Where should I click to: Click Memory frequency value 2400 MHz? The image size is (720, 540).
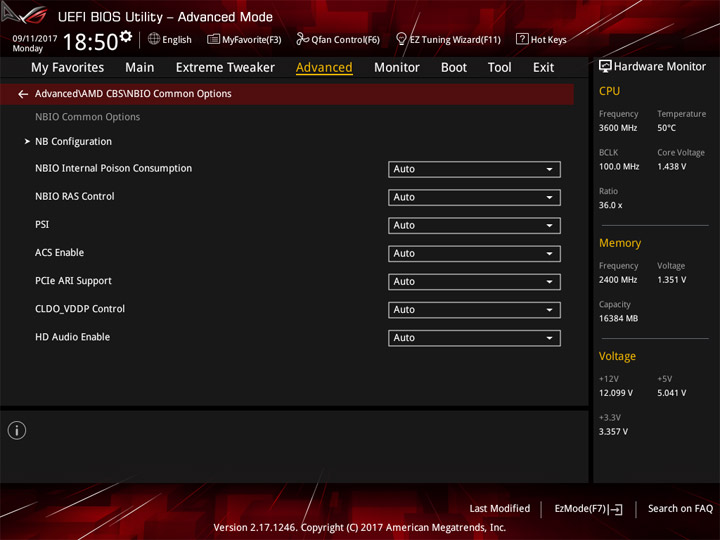tap(618, 279)
